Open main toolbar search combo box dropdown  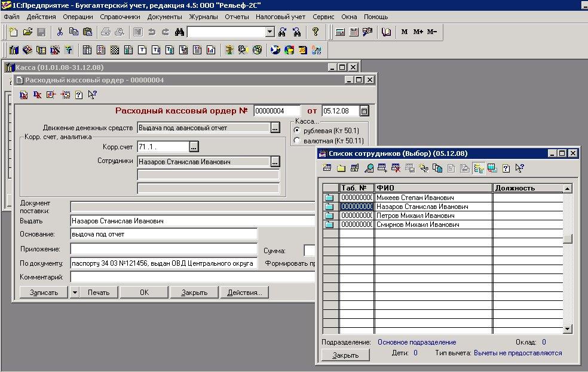tap(270, 32)
